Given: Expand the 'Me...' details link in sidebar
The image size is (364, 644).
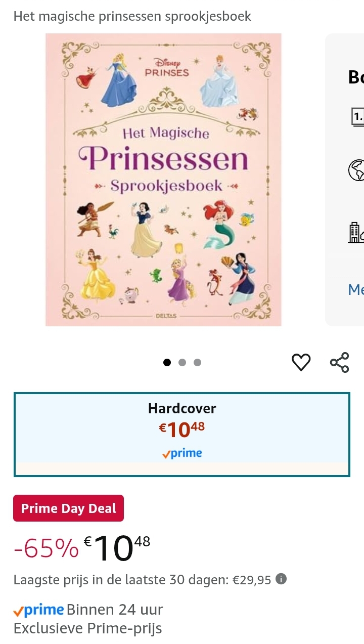Looking at the screenshot, I should click(x=356, y=290).
